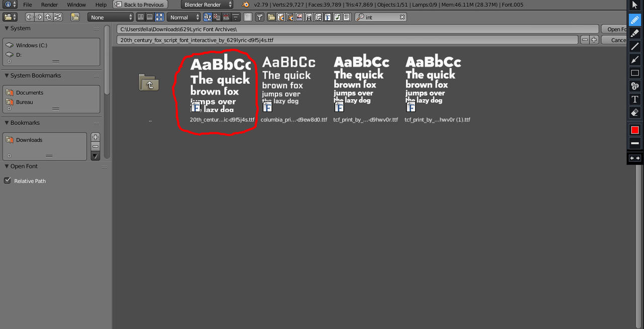This screenshot has height=329, width=644.
Task: Open the Window menu
Action: 76,5
